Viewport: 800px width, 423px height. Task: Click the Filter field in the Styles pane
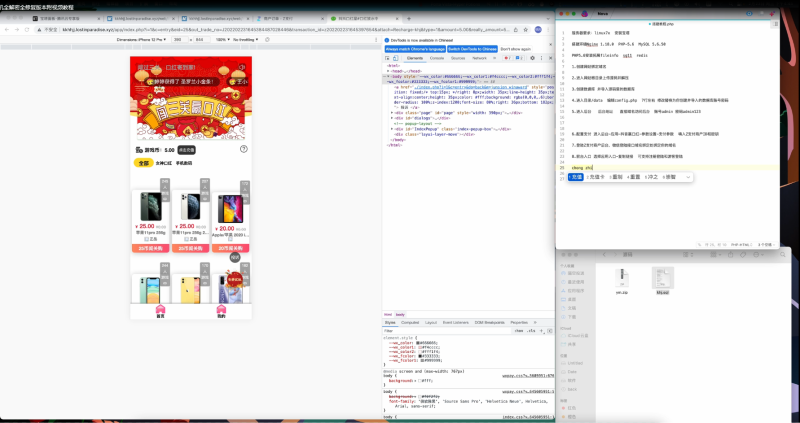[x=446, y=331]
